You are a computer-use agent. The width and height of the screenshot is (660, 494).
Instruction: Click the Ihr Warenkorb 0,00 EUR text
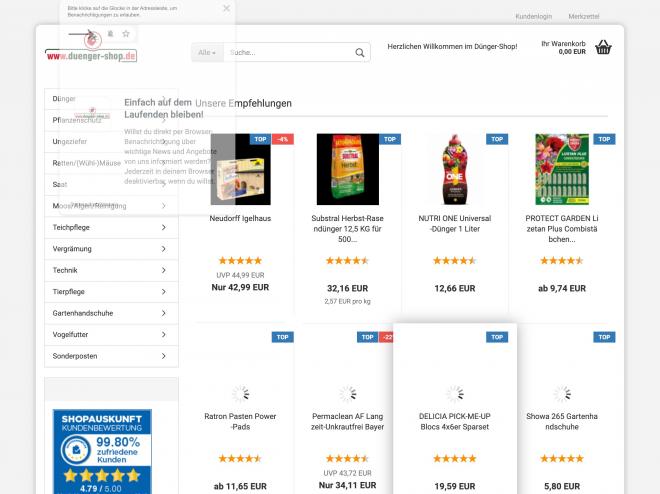564,48
